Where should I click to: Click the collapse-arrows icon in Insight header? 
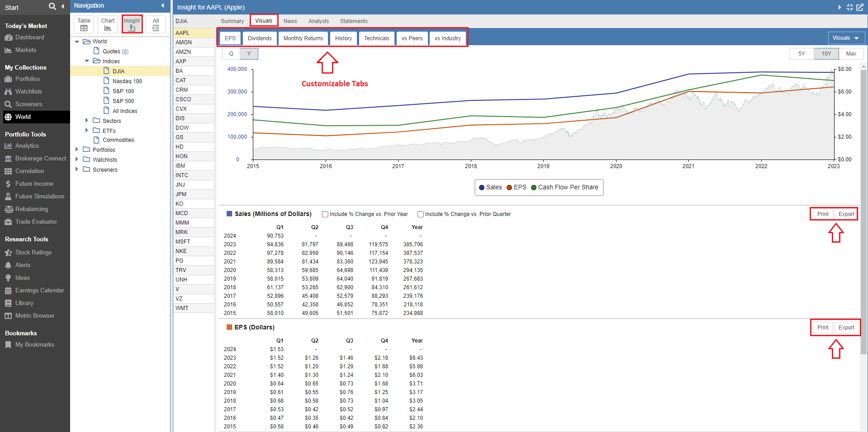(x=850, y=7)
